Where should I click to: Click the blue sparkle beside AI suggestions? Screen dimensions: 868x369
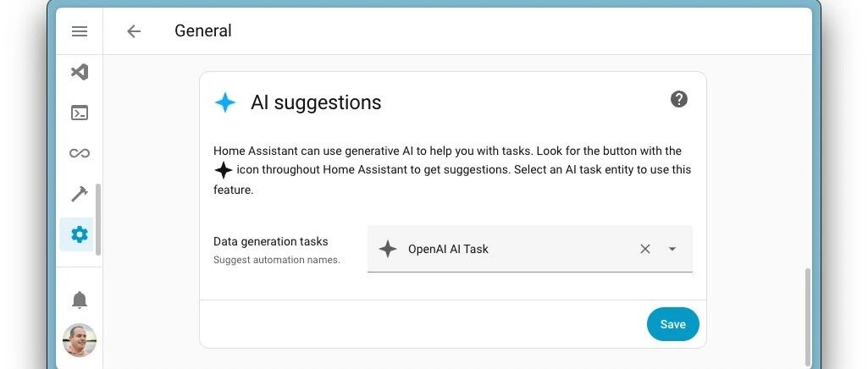point(224,102)
